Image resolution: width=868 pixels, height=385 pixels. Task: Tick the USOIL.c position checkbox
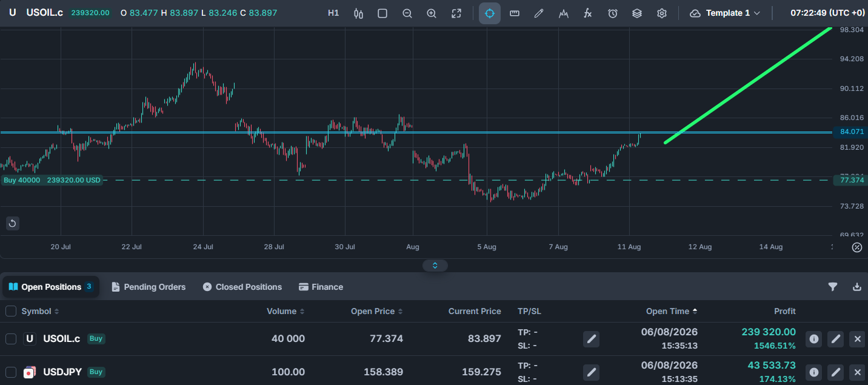[11, 339]
